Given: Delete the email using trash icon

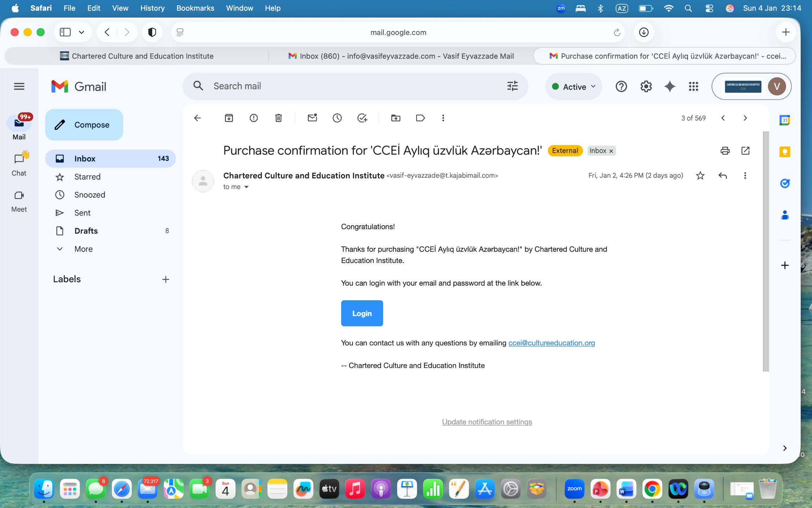Looking at the screenshot, I should tap(278, 118).
